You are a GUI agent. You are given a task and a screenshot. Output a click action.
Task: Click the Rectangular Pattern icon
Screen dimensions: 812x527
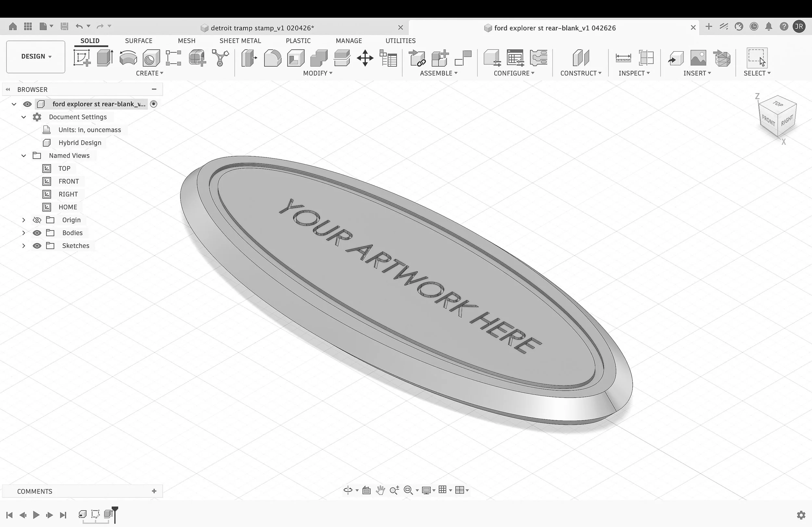173,58
